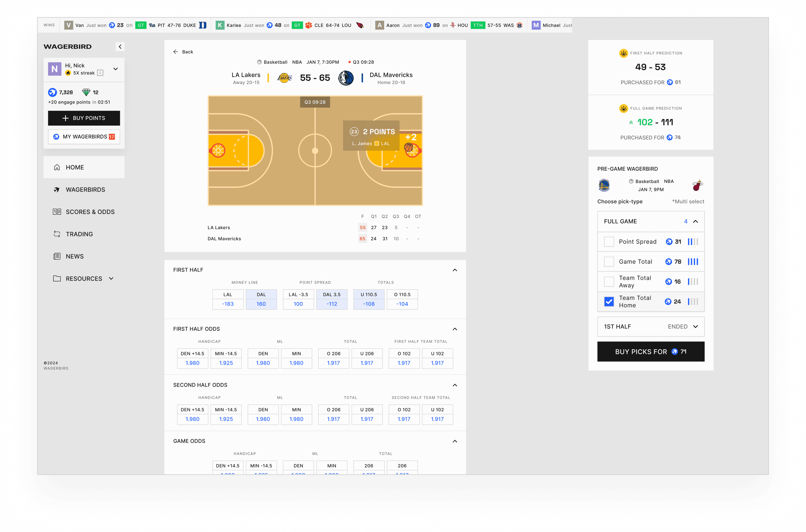Click the News newspaper icon
Viewport: 806px width, 532px height.
pyautogui.click(x=57, y=256)
